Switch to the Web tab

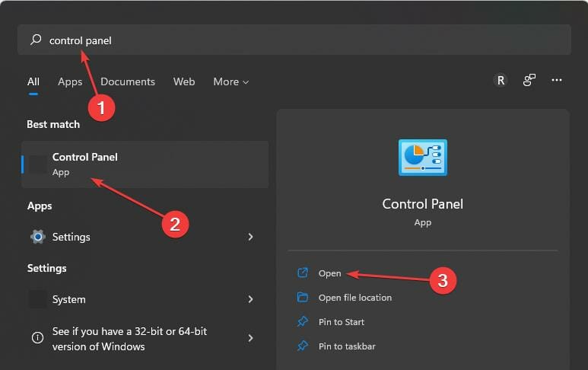point(184,81)
